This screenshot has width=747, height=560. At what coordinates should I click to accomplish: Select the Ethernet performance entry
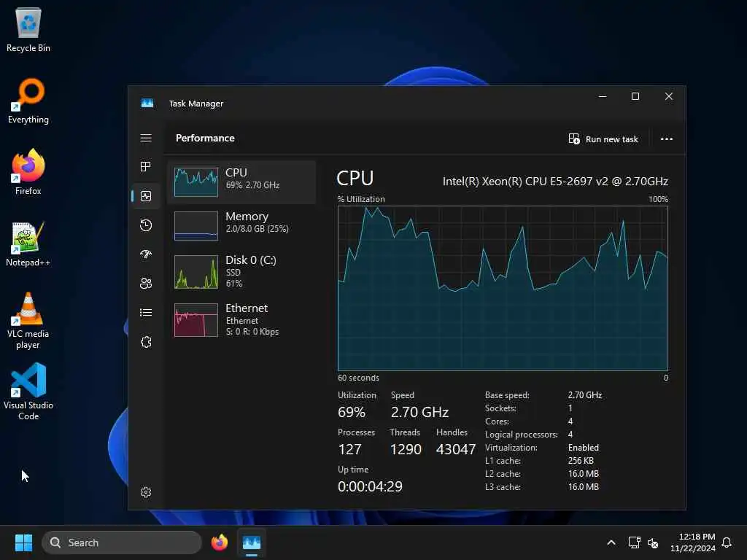(241, 320)
